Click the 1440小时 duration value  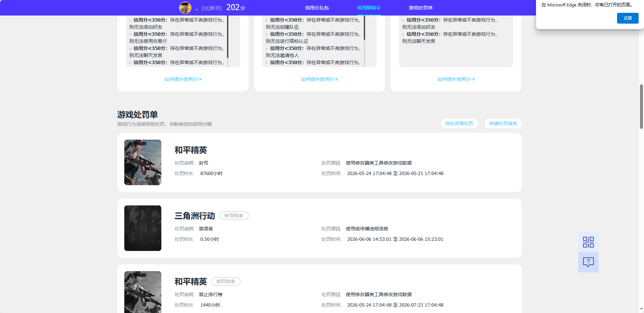click(x=210, y=305)
